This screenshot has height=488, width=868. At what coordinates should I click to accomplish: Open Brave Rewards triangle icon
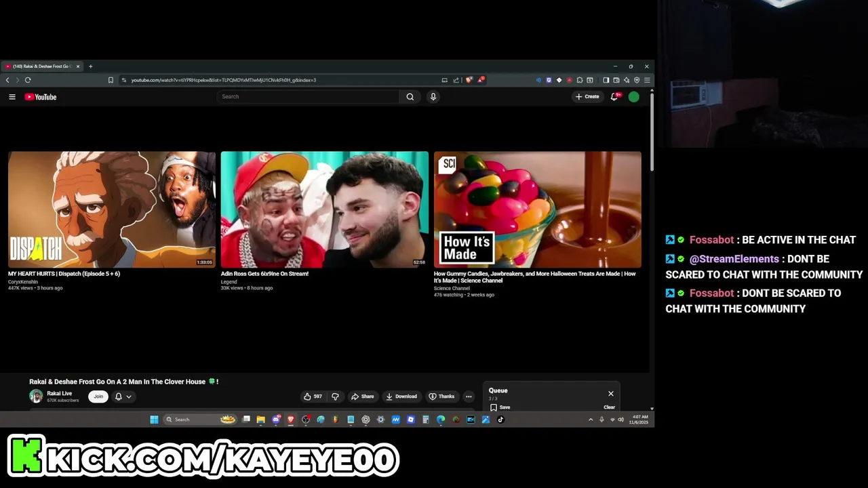tap(481, 80)
